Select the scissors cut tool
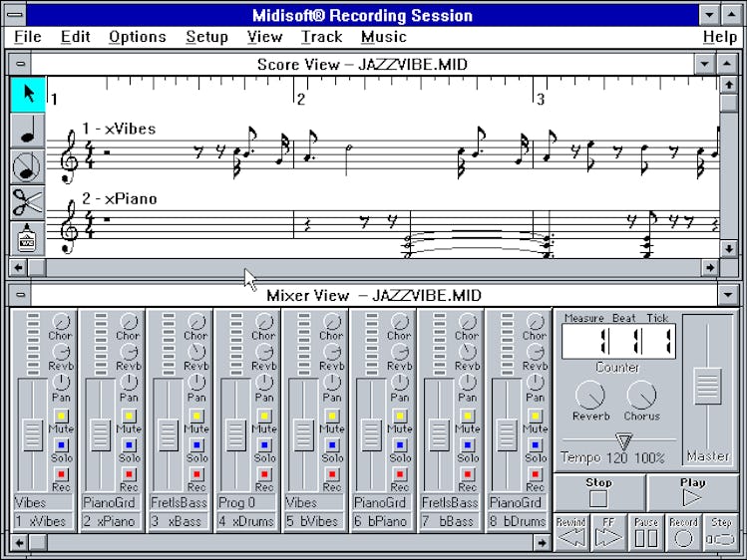Viewport: 747px width, 560px height. pos(28,202)
